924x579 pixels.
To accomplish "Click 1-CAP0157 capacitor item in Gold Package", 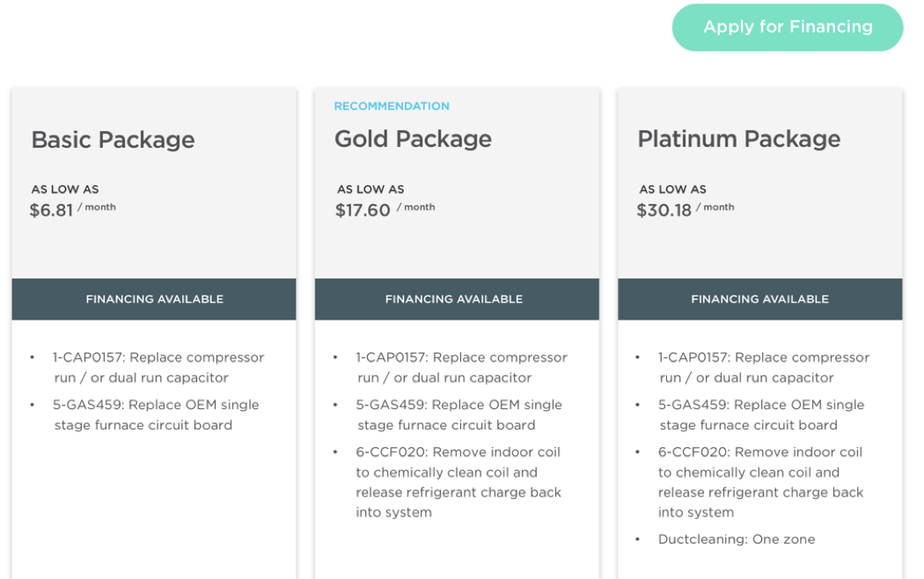I will tap(461, 368).
